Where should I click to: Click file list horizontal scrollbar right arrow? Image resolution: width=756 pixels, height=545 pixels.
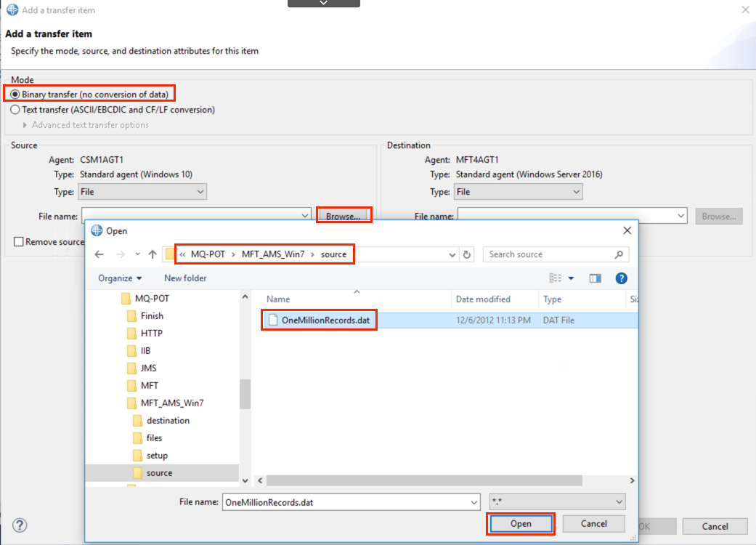[632, 480]
